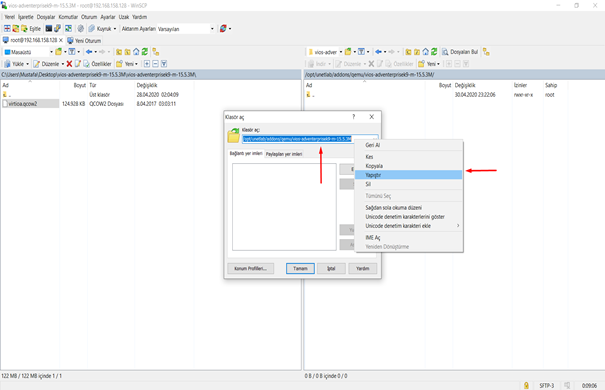Click the right panel directory tree icon
This screenshot has height=390, width=605.
coord(486,52)
